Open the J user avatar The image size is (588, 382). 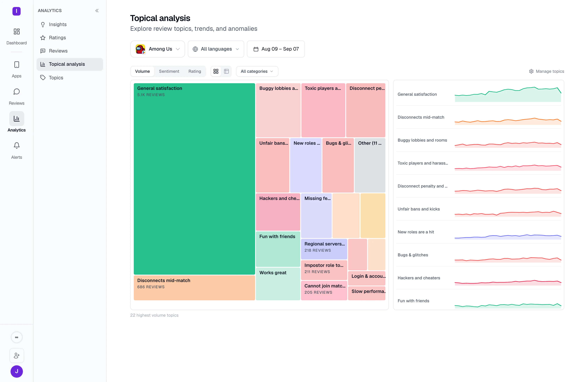(17, 371)
